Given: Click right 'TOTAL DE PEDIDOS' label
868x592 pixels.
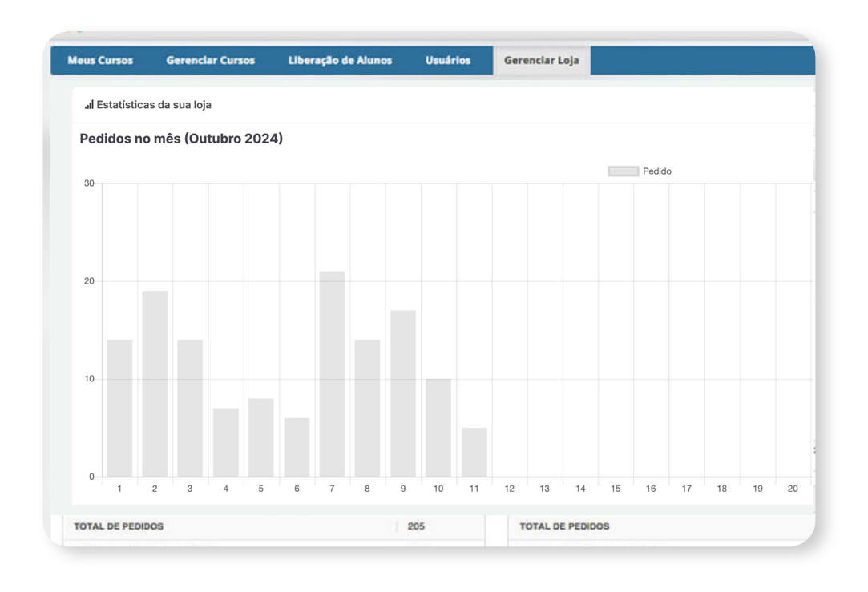Looking at the screenshot, I should 564,526.
